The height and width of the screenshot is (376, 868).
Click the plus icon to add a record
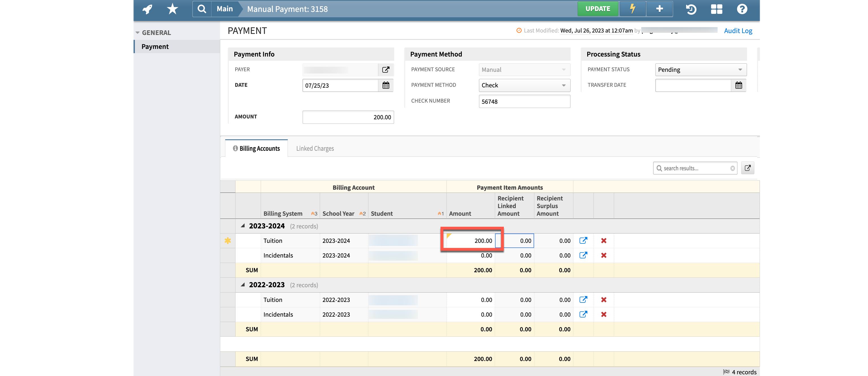(x=659, y=9)
